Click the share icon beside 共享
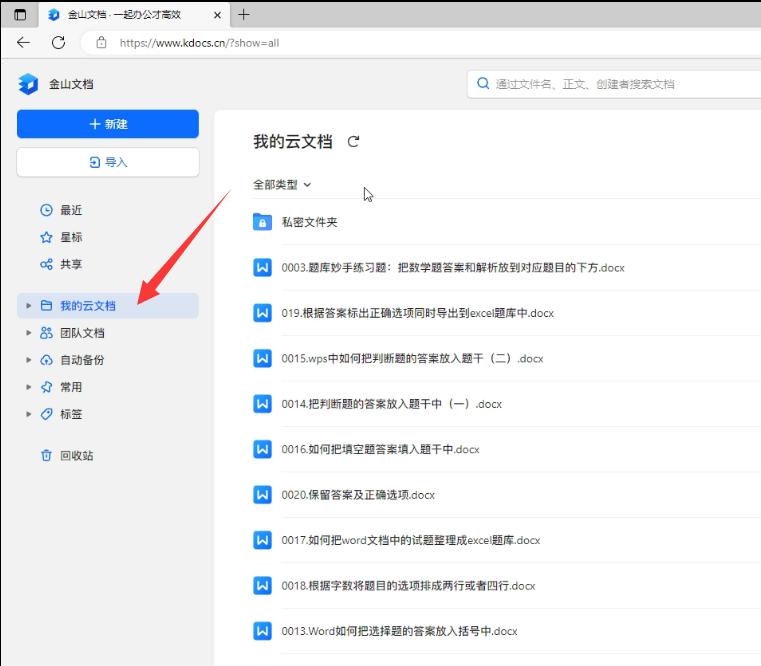This screenshot has height=666, width=761. coord(46,265)
